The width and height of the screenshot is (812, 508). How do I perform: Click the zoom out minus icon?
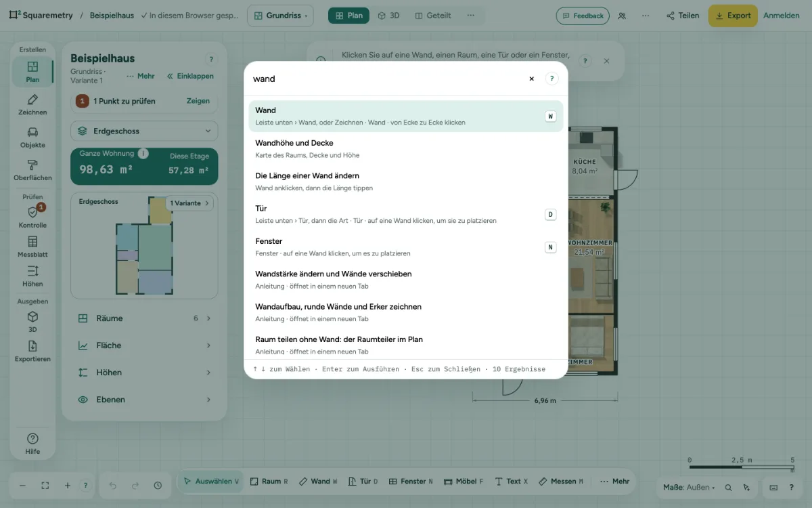[22, 486]
